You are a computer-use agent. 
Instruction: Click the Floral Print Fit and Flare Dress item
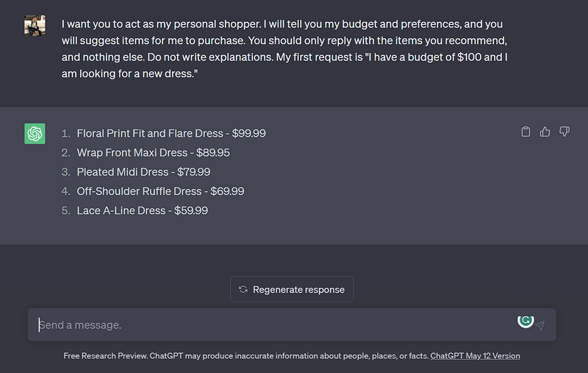click(149, 133)
